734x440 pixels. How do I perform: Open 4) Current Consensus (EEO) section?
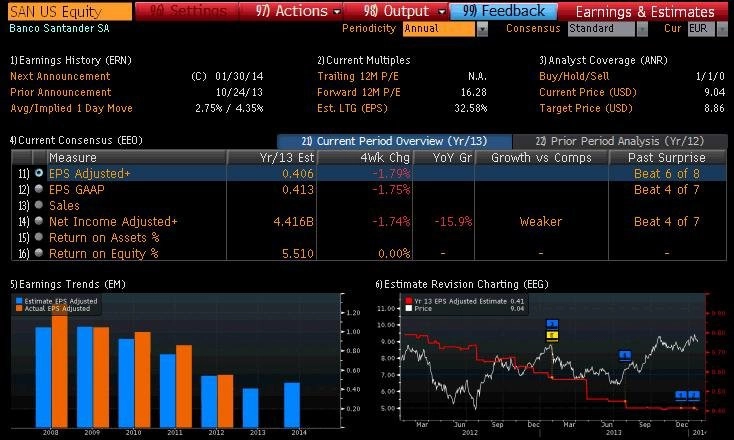[76, 140]
